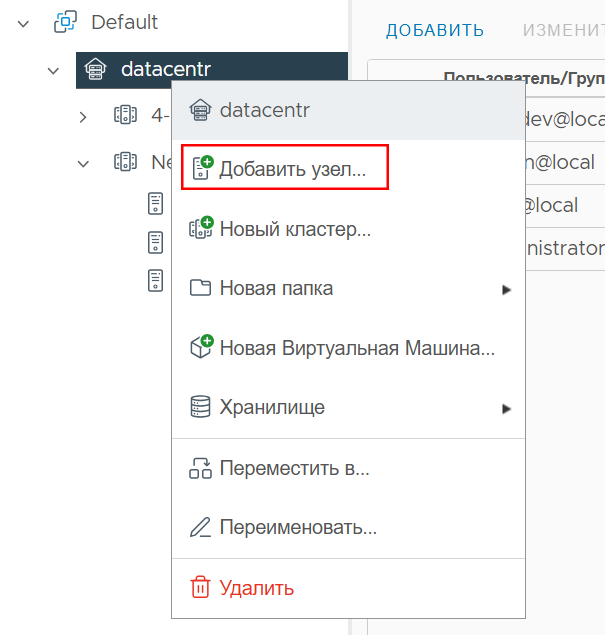Click the datacentr context menu header

click(x=349, y=110)
